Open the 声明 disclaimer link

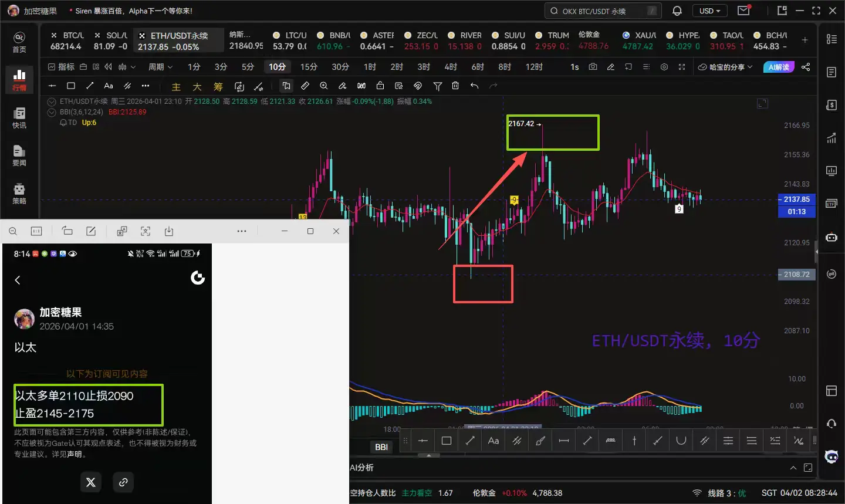pos(75,454)
